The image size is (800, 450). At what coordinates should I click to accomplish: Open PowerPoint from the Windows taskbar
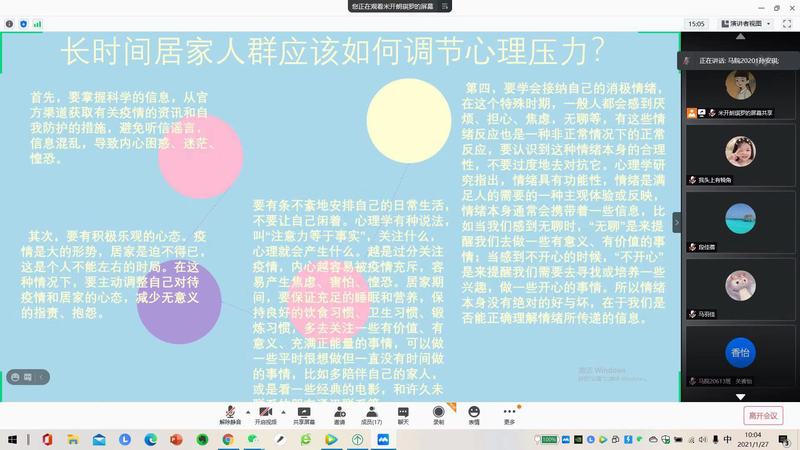[x=176, y=439]
